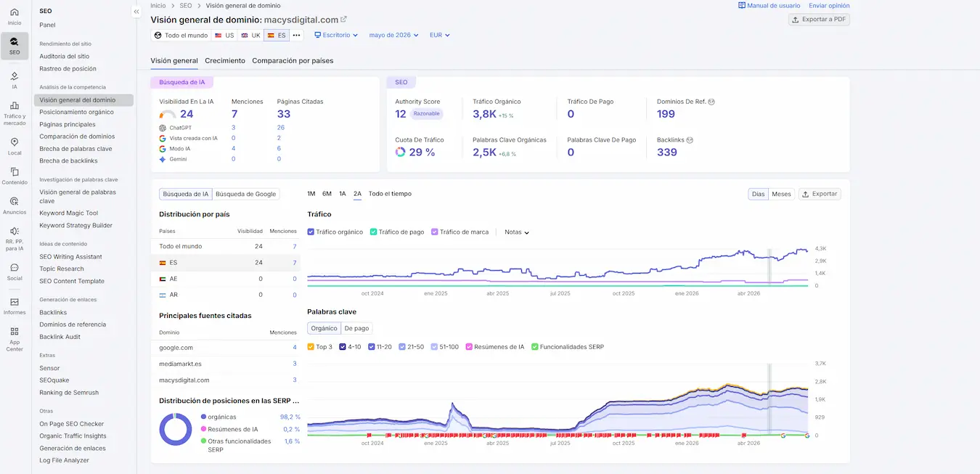Screen dimensions: 980x474
Task: Open the mayo de 2026 date dropdown
Action: (394, 35)
